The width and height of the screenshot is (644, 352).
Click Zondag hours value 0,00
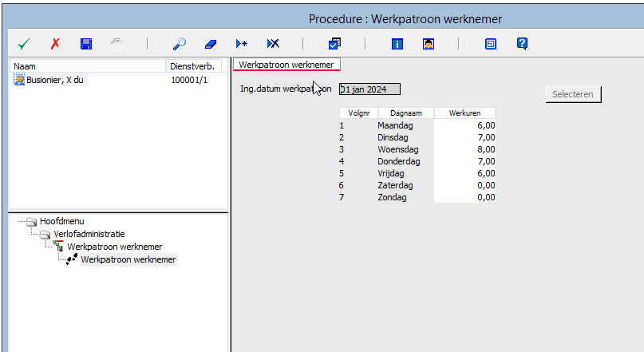tap(486, 197)
